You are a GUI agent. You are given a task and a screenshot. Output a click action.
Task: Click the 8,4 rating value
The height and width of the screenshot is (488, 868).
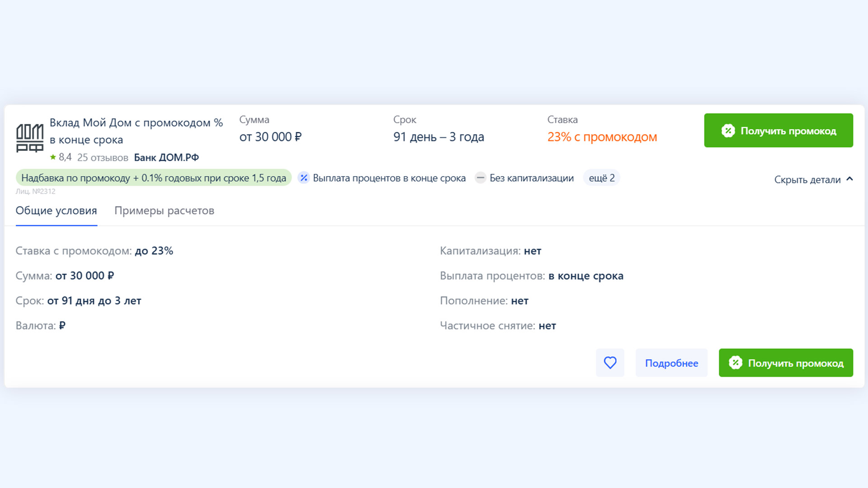pos(65,157)
